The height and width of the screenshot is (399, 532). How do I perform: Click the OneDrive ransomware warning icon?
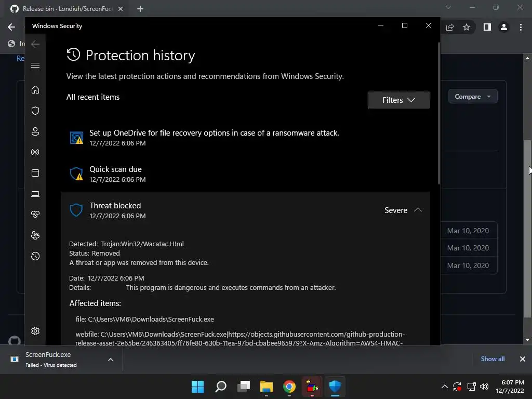[77, 138]
